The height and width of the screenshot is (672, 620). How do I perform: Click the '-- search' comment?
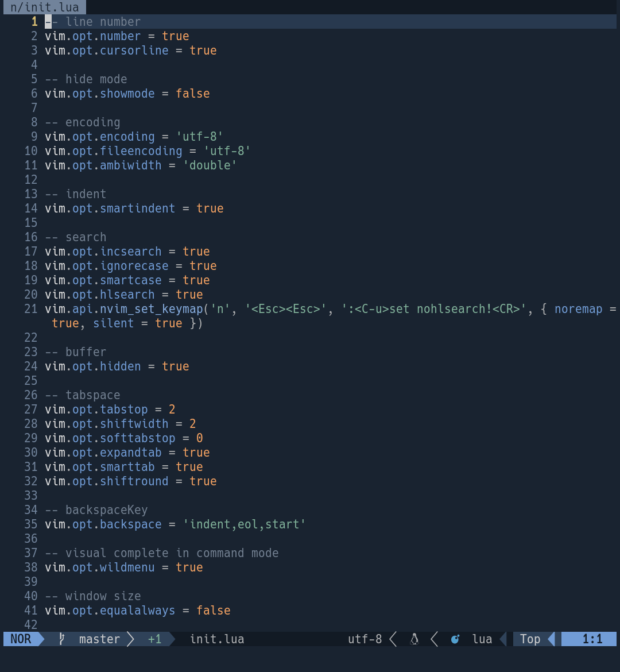tap(75, 237)
